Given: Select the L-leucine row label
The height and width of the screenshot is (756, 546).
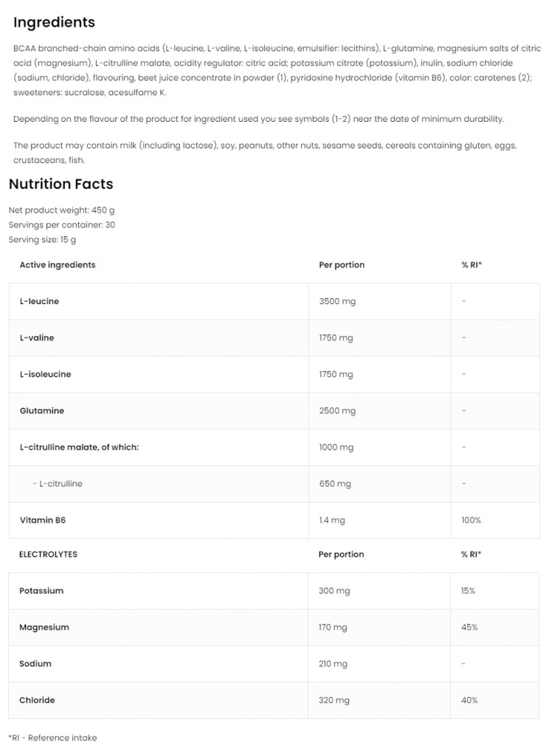Looking at the screenshot, I should point(39,301).
